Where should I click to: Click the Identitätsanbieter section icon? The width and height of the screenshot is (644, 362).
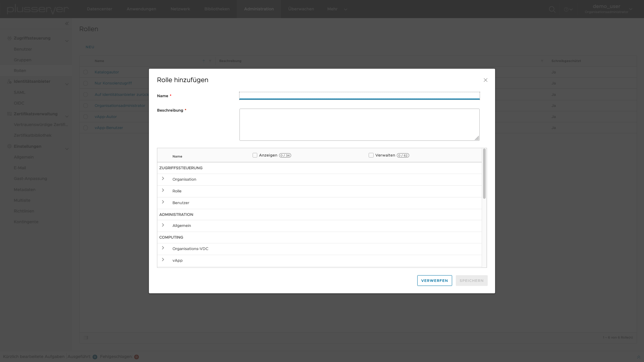[x=9, y=81]
